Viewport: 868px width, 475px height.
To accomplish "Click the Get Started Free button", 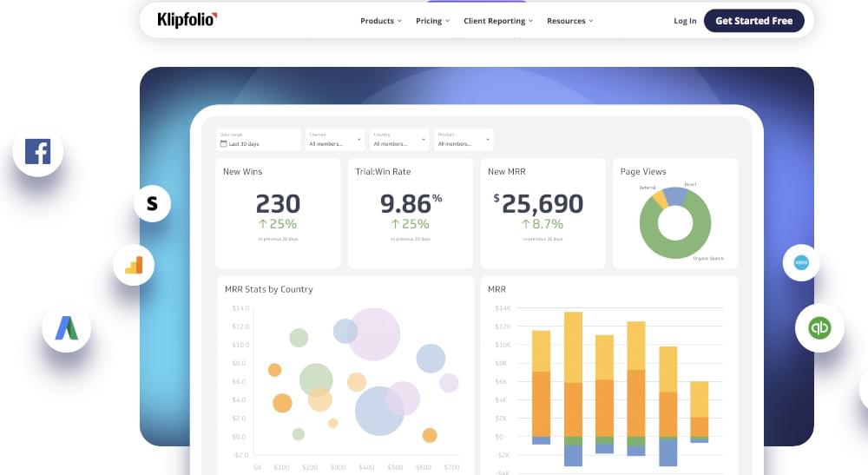I will coord(754,21).
